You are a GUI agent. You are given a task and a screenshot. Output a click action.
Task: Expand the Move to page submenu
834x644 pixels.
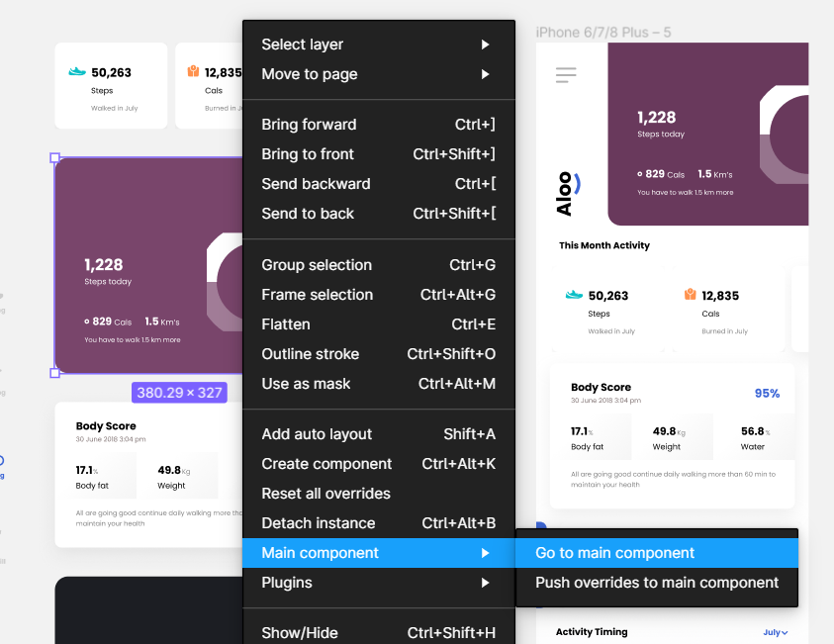pyautogui.click(x=379, y=74)
